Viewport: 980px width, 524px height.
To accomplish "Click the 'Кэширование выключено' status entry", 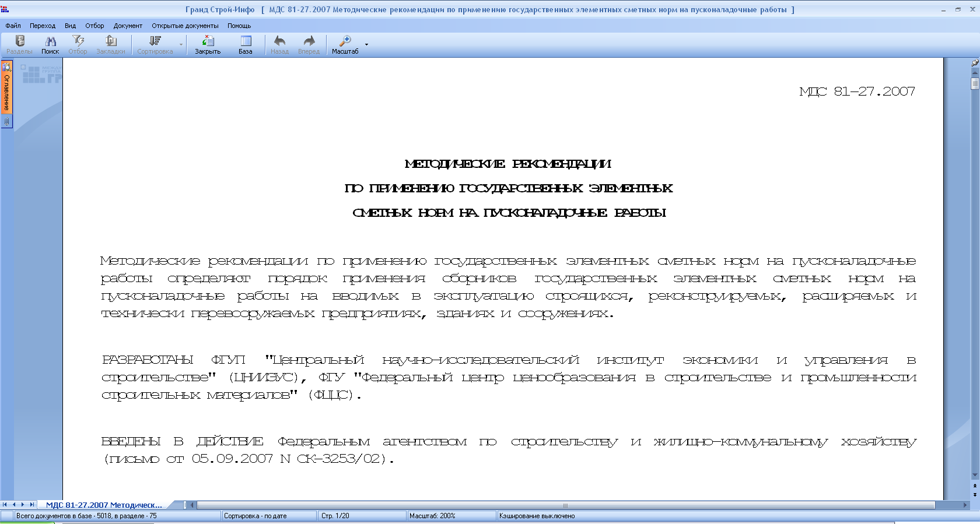I will [537, 516].
